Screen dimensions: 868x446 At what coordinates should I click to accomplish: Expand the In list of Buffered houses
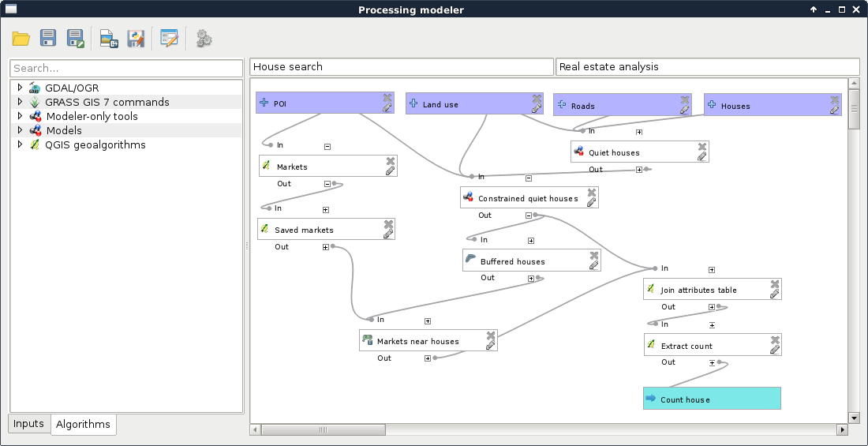(x=531, y=241)
